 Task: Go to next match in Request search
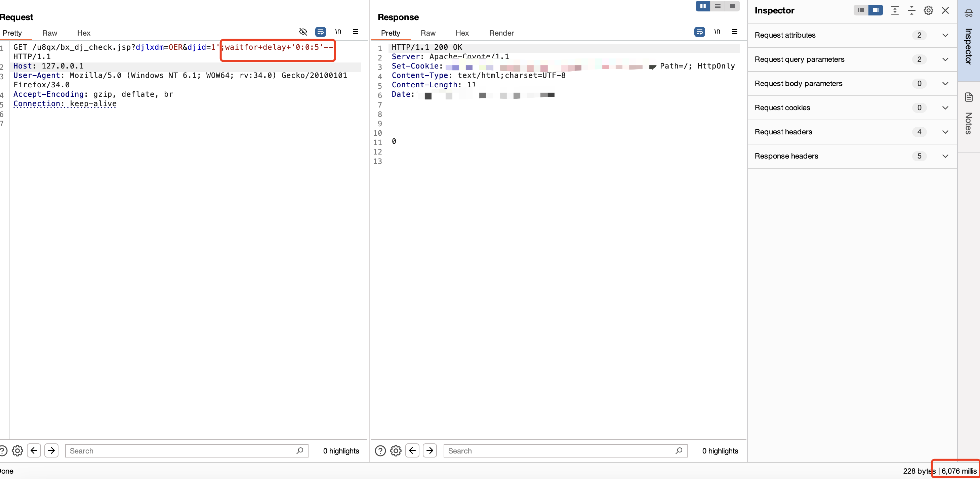(x=51, y=451)
